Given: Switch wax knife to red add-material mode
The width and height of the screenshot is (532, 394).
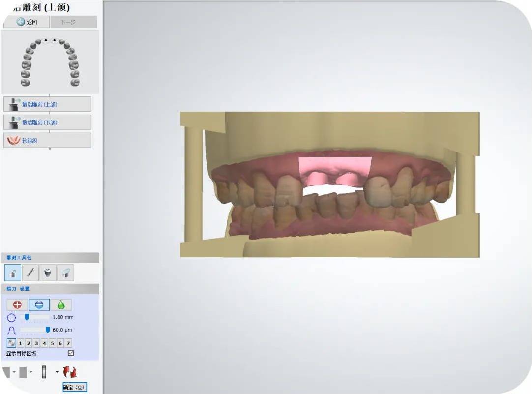Looking at the screenshot, I should coord(17,304).
